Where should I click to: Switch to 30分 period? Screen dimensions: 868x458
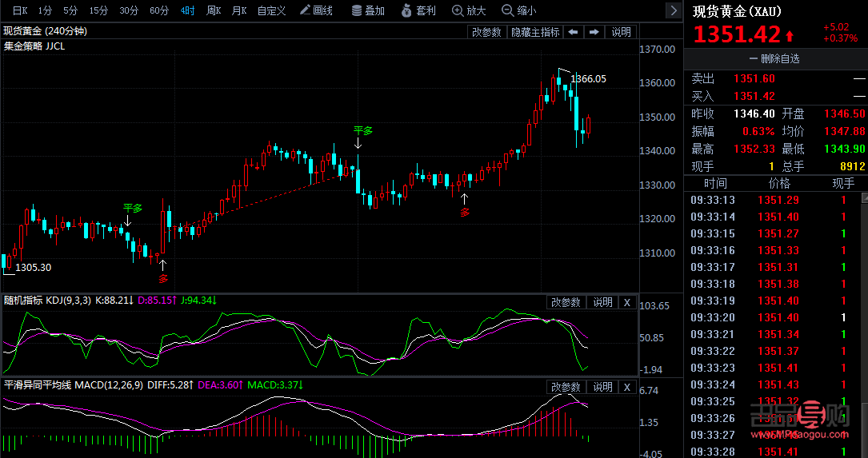click(x=129, y=10)
